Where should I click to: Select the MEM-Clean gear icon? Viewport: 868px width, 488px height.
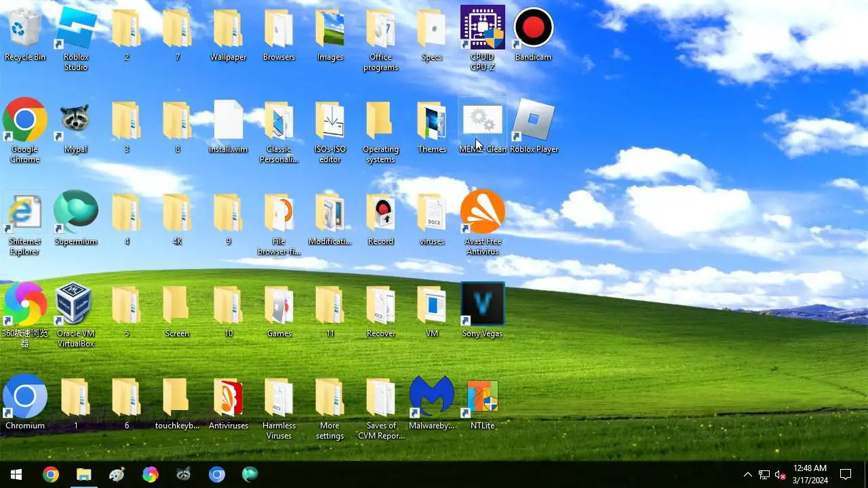pos(482,127)
